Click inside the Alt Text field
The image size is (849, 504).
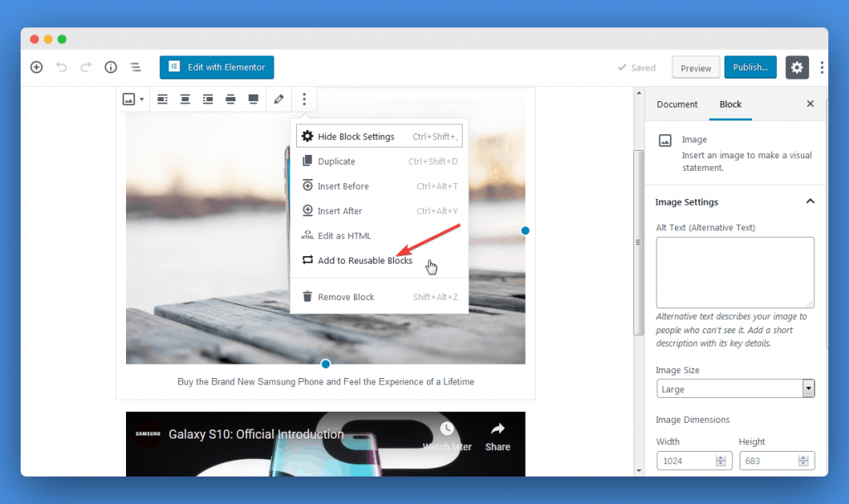pyautogui.click(x=735, y=272)
